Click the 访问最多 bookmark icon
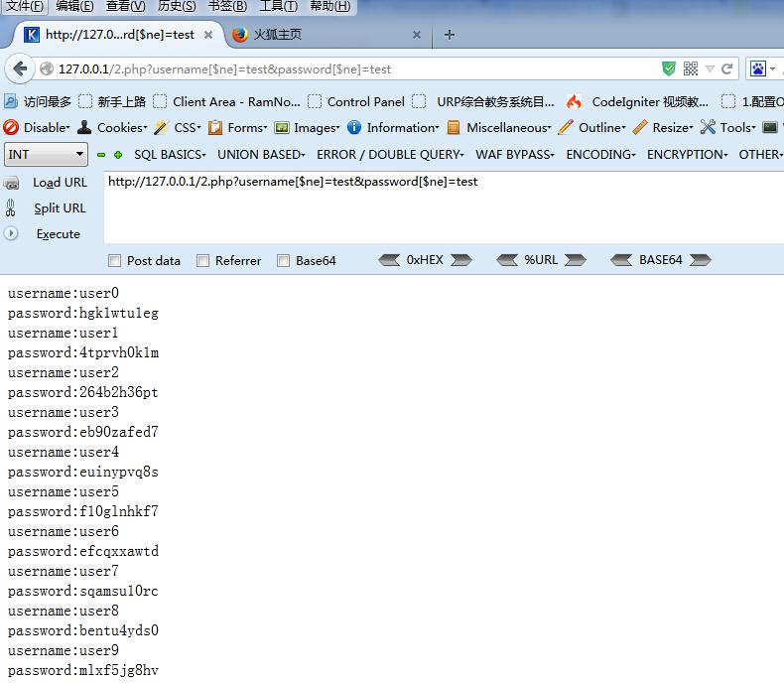The width and height of the screenshot is (784, 684). (11, 102)
